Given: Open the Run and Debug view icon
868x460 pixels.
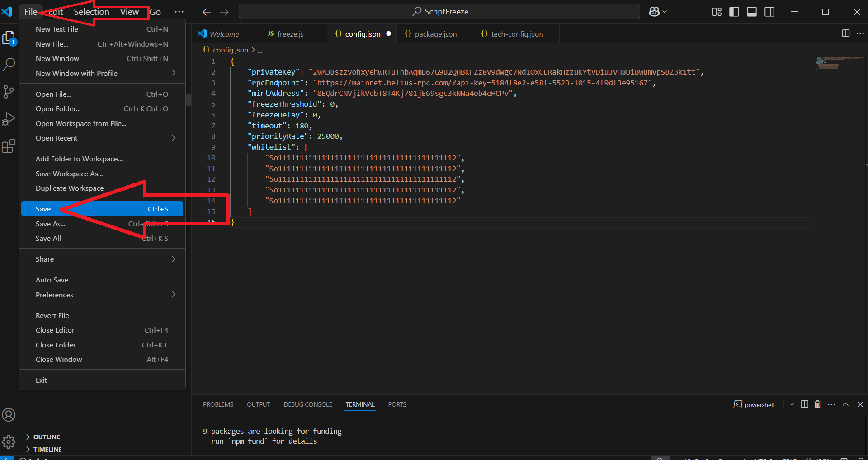Looking at the screenshot, I should point(9,119).
